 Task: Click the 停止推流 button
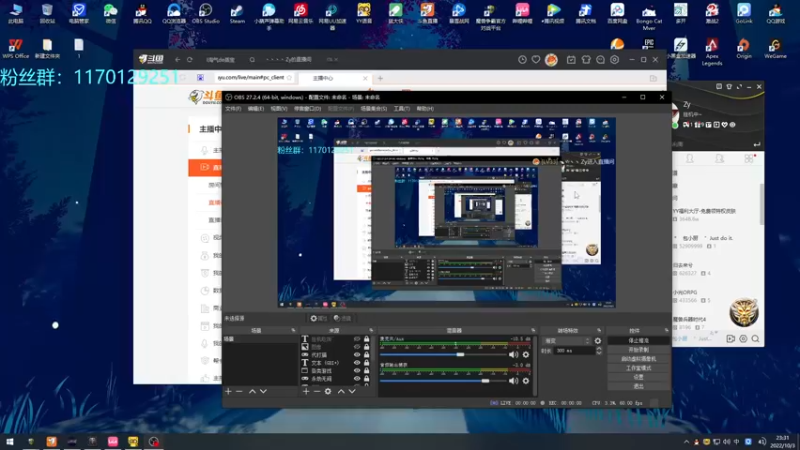pyautogui.click(x=638, y=340)
